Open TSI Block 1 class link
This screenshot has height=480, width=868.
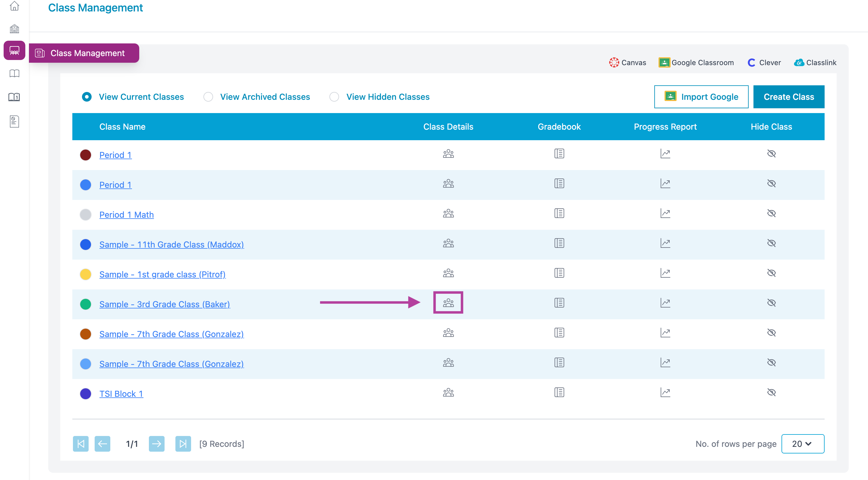coord(121,394)
